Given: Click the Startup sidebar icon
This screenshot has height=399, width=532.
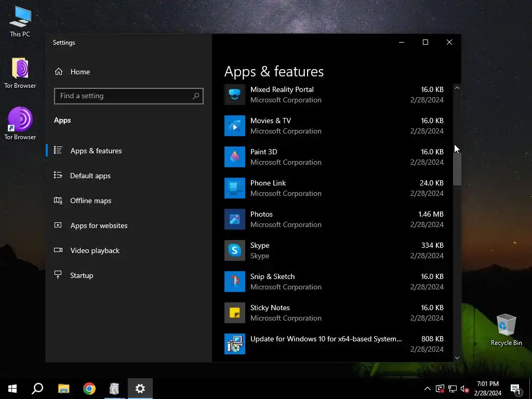Looking at the screenshot, I should [58, 275].
